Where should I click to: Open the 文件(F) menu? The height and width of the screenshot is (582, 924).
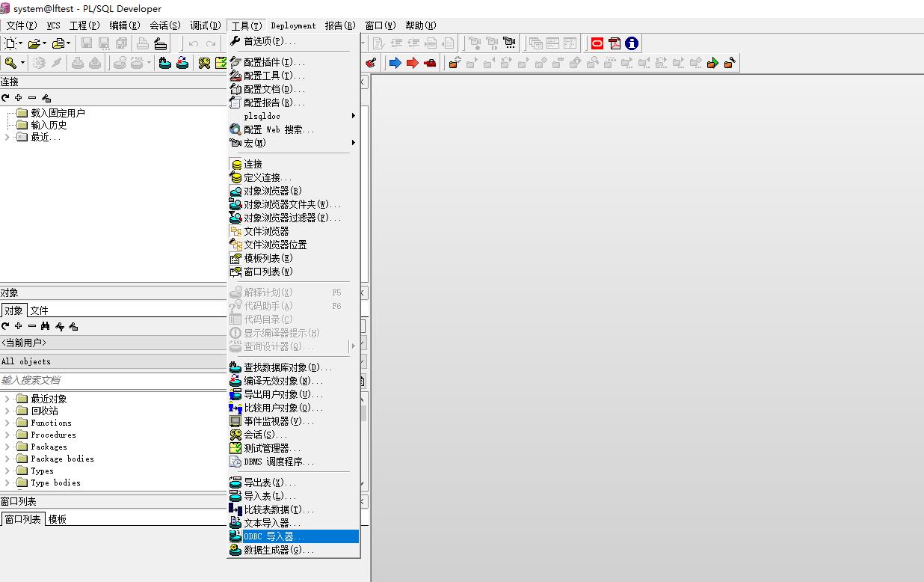pyautogui.click(x=22, y=25)
